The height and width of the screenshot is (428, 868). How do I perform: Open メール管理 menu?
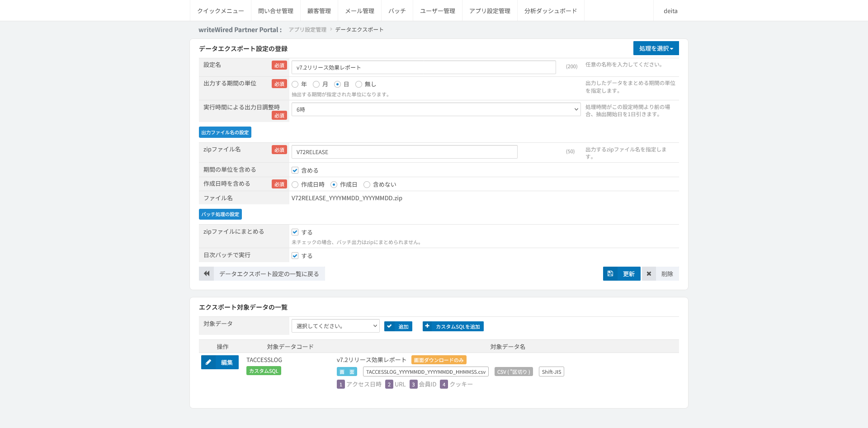[360, 11]
